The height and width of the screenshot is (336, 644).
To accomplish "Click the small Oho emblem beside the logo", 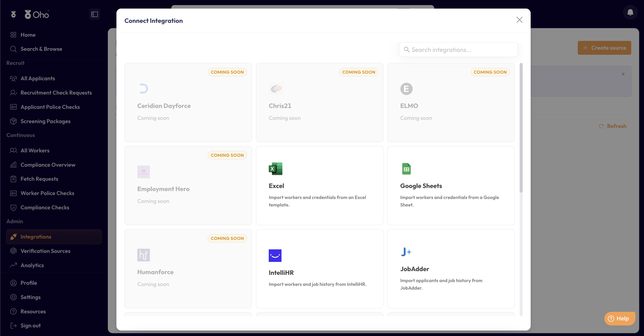I will point(13,14).
